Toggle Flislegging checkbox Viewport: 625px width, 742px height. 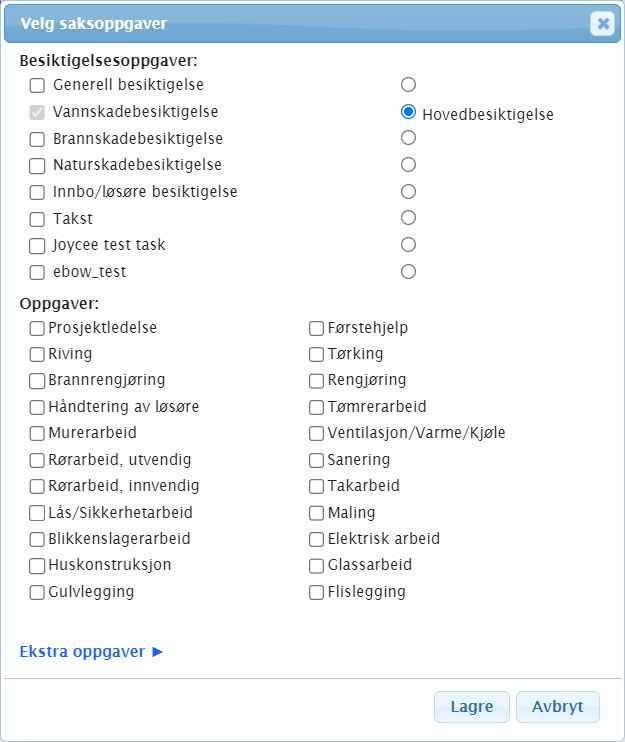[316, 592]
